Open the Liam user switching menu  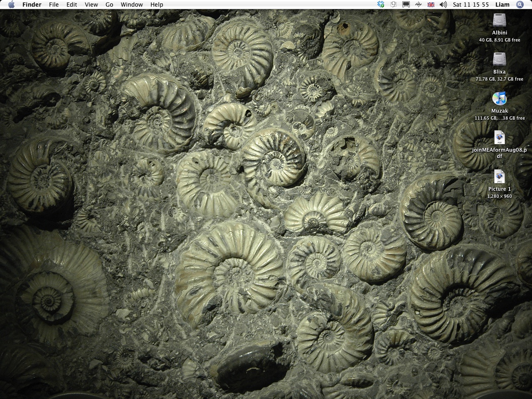(x=502, y=5)
